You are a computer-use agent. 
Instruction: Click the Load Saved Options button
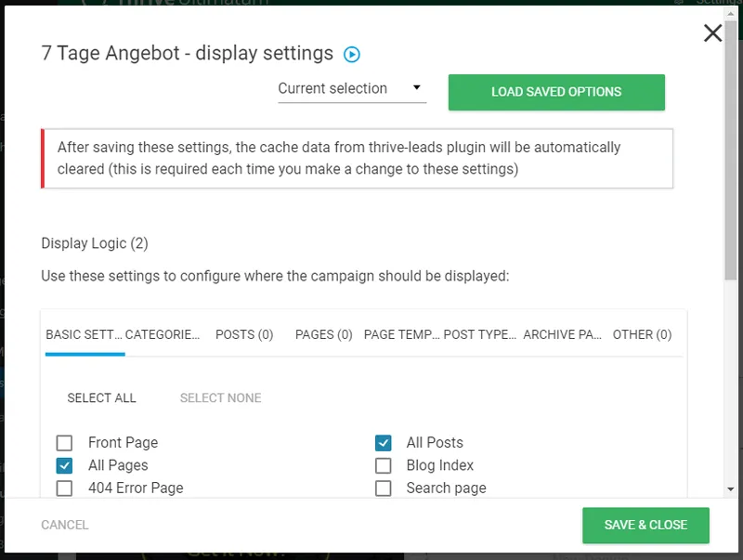click(556, 92)
